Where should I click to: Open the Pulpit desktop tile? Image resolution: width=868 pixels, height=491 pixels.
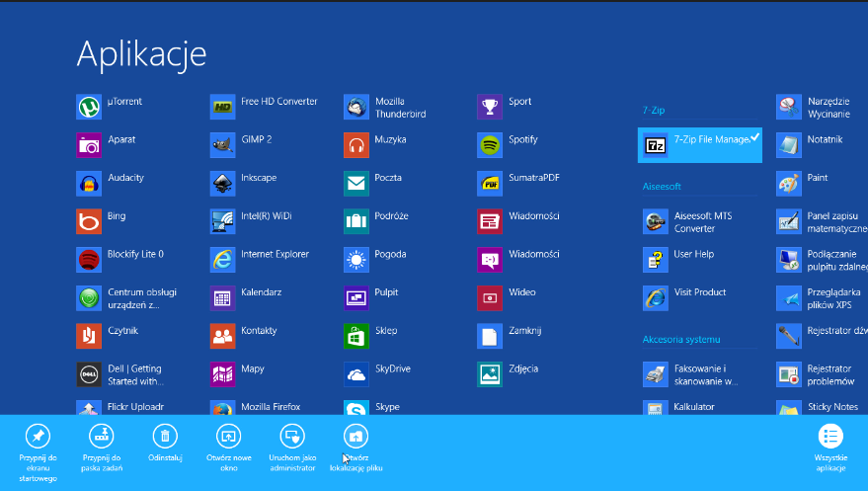[x=355, y=297]
